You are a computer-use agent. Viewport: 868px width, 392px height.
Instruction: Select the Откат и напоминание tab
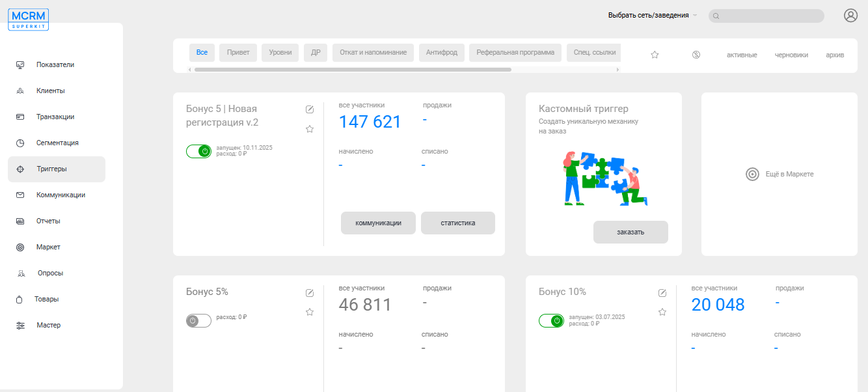(x=373, y=53)
